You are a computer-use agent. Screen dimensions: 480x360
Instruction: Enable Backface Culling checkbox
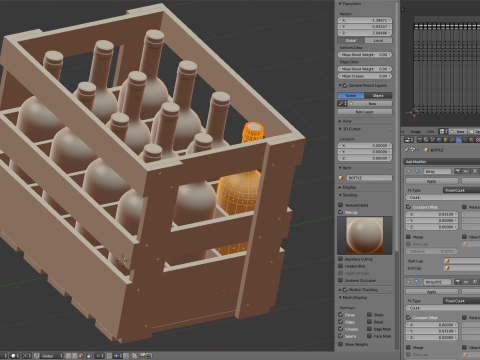[340, 259]
